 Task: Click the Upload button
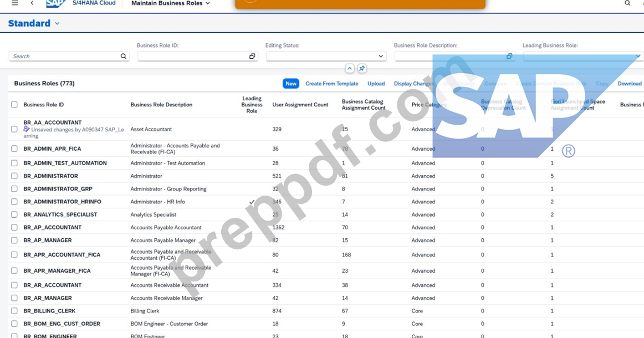tap(376, 83)
